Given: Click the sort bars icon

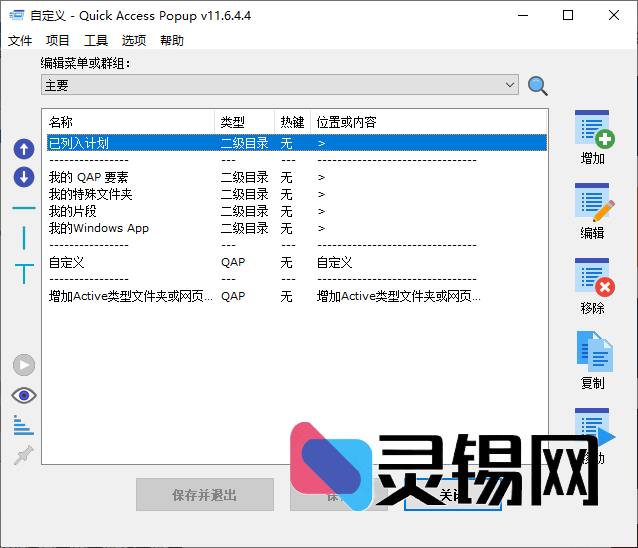Looking at the screenshot, I should pyautogui.click(x=24, y=425).
